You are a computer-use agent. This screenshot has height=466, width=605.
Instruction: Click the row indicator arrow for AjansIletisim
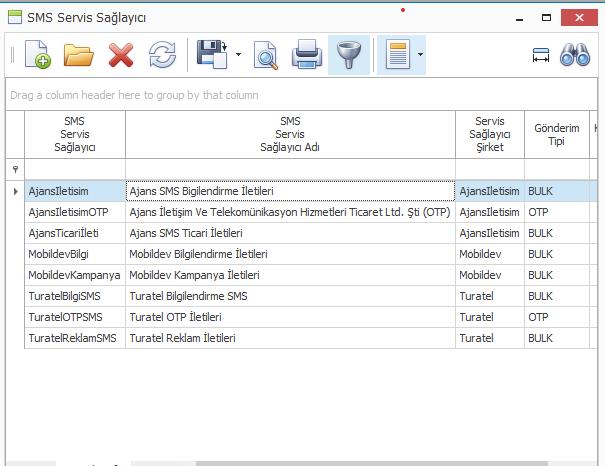15,191
